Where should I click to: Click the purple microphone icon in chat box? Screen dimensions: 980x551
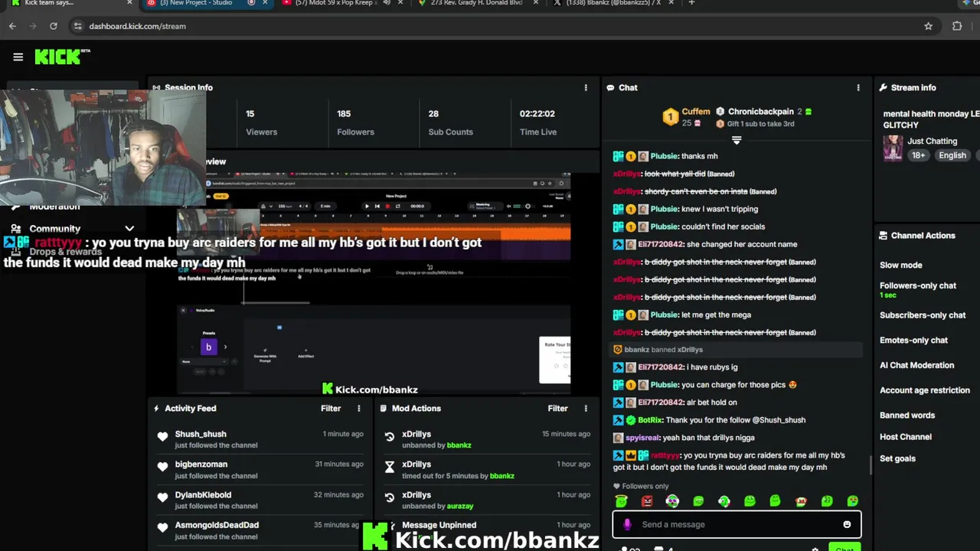627,524
